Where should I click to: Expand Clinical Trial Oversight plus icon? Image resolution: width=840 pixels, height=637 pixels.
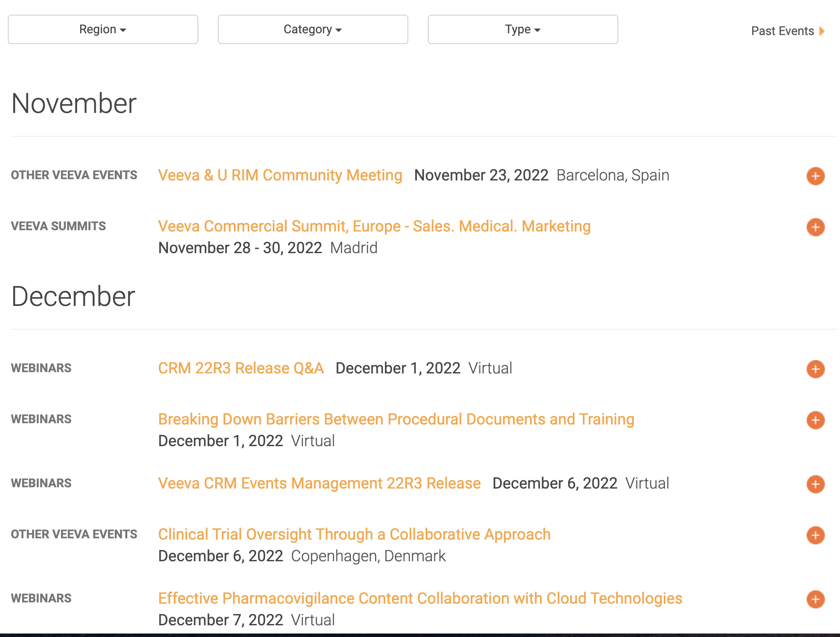tap(815, 535)
